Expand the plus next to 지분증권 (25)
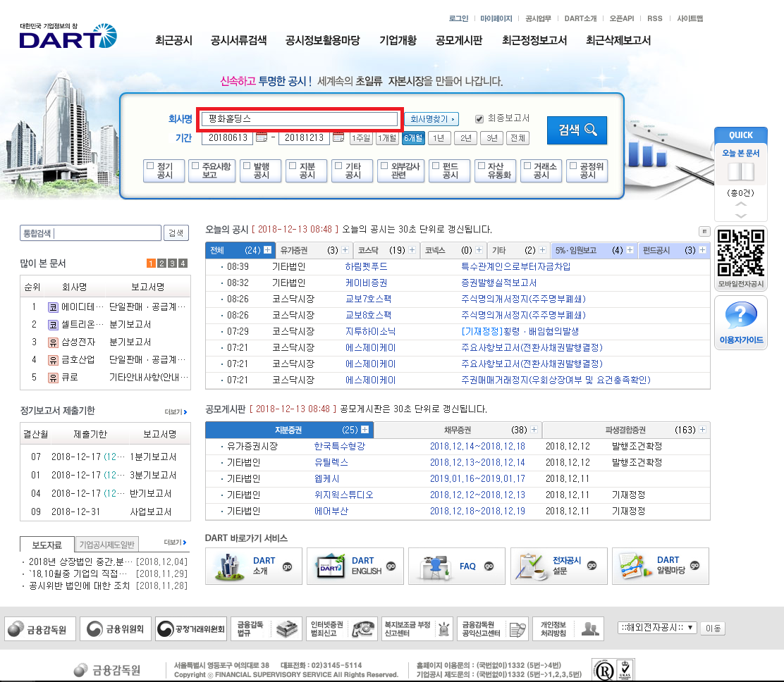 365,430
